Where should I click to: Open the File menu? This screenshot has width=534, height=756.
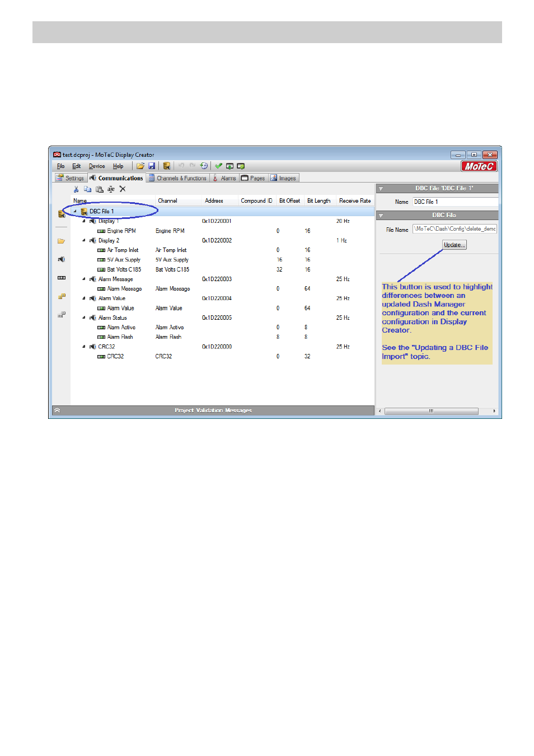[x=61, y=166]
